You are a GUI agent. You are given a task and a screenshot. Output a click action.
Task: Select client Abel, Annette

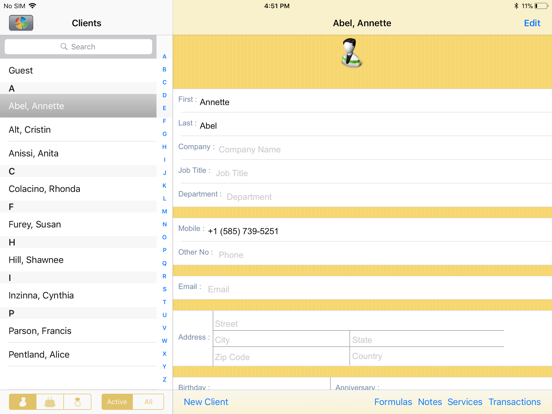click(78, 106)
